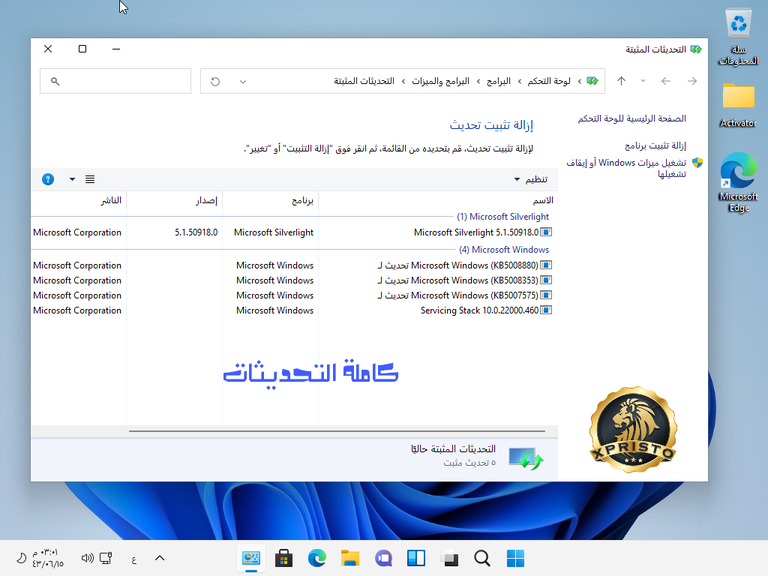Open Chat icon on taskbar

point(383,558)
